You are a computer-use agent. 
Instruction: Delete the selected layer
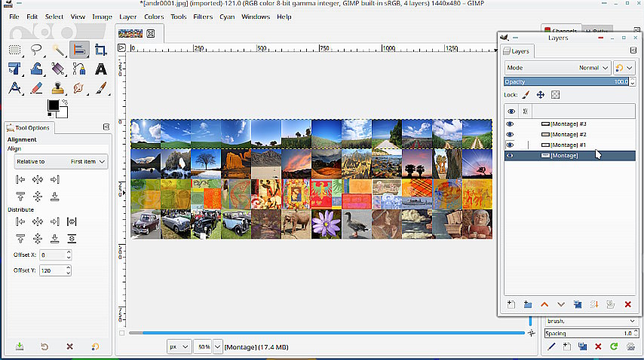click(627, 304)
